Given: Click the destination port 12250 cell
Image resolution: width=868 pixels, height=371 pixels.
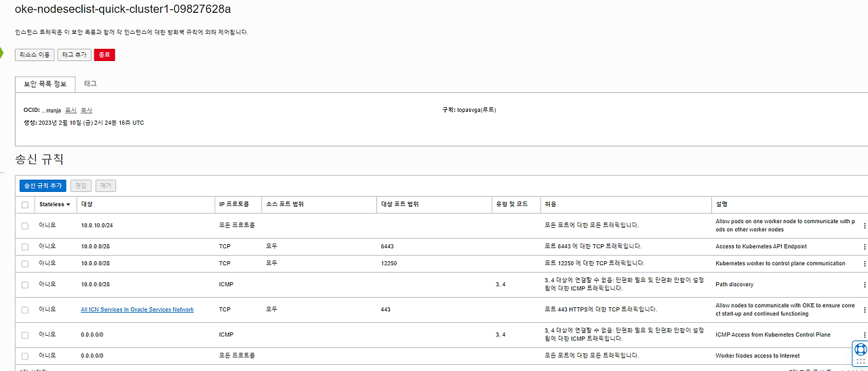Looking at the screenshot, I should (x=389, y=264).
